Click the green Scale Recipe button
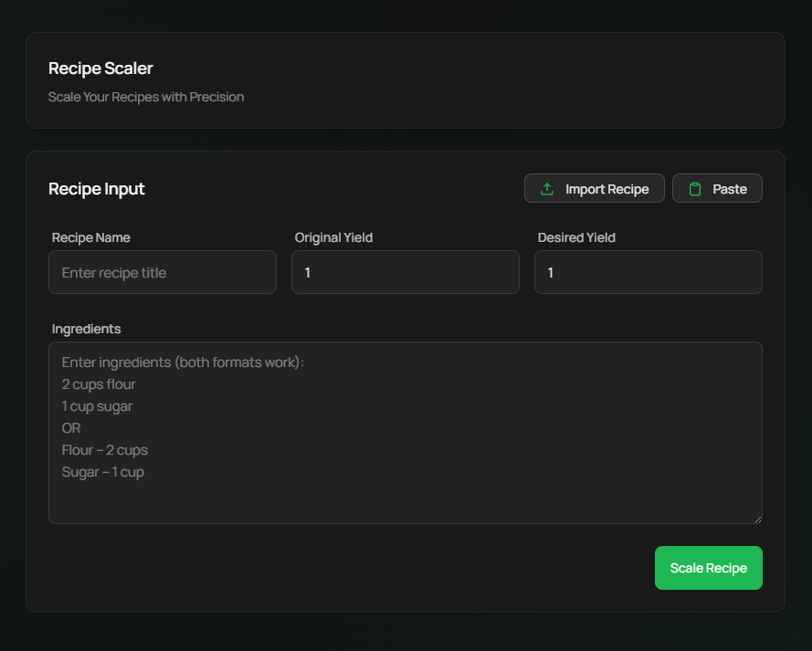This screenshot has height=651, width=812. pyautogui.click(x=708, y=567)
